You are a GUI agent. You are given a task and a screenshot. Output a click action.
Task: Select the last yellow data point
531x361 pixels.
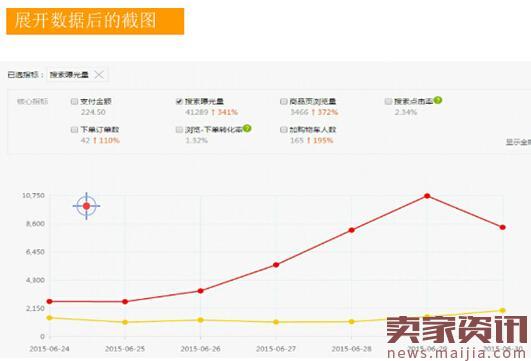click(503, 311)
